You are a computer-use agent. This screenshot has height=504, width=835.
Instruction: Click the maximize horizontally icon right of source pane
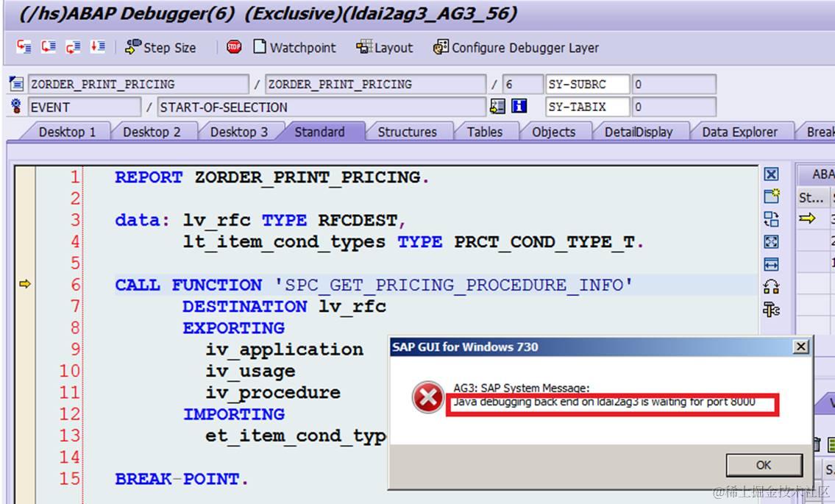[x=771, y=264]
